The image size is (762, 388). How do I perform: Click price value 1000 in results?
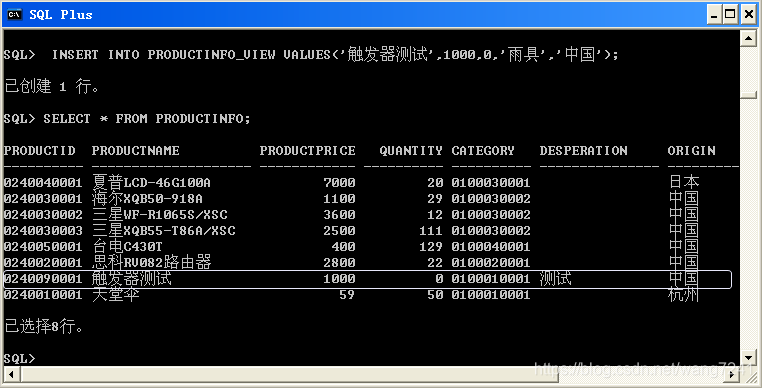(x=339, y=279)
